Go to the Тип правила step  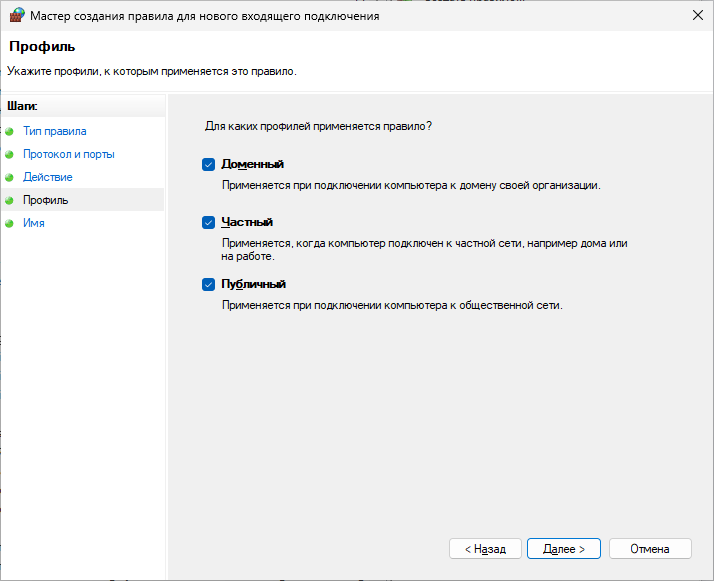coord(54,131)
